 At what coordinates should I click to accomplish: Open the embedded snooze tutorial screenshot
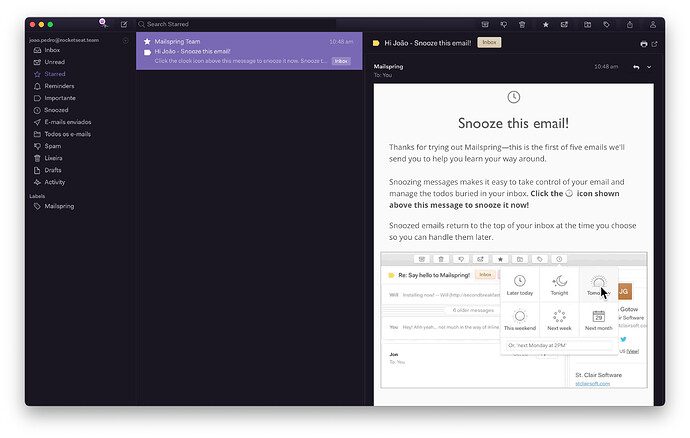514,320
